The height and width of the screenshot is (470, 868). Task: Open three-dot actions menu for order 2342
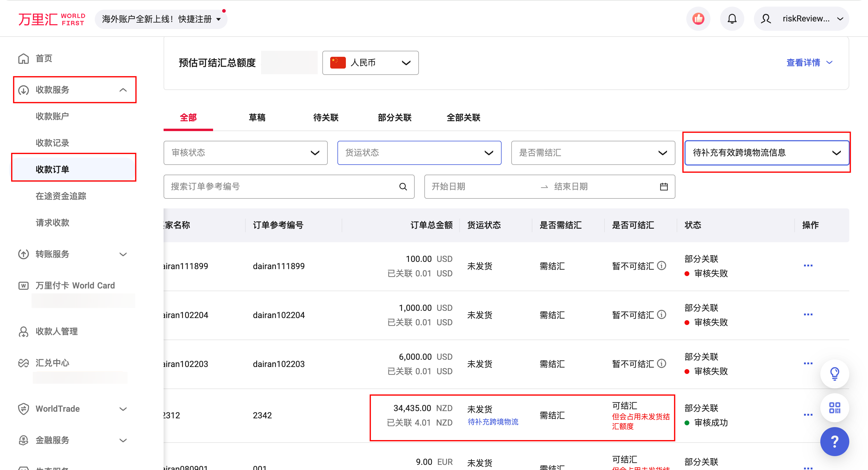(808, 415)
